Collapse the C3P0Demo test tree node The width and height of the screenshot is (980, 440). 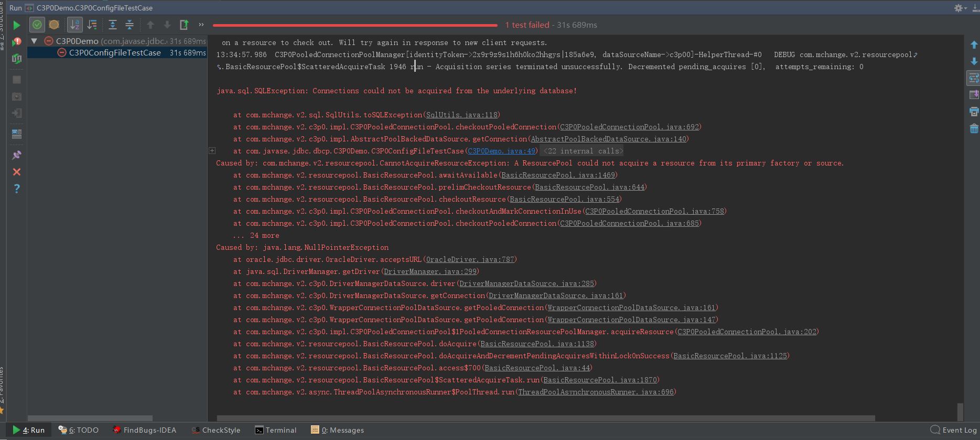(35, 41)
